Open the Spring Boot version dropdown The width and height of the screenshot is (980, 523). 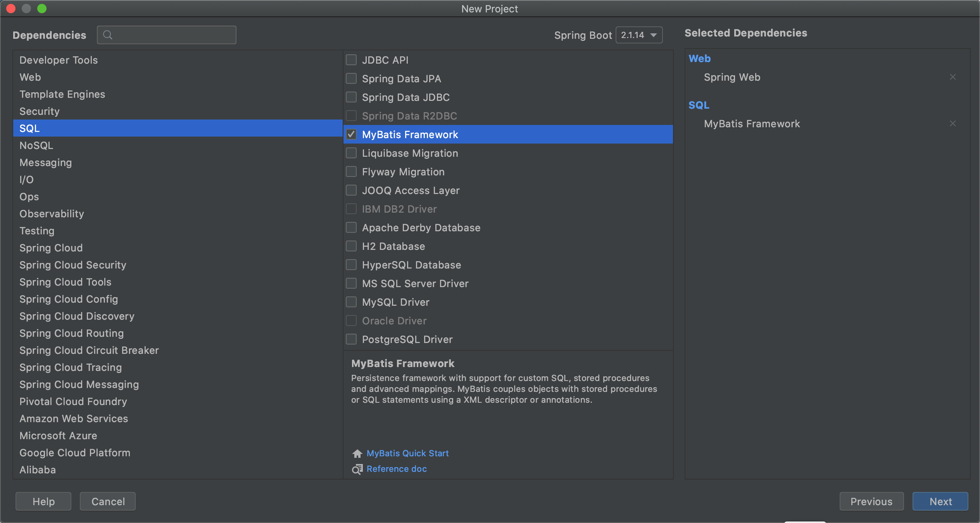click(x=639, y=35)
